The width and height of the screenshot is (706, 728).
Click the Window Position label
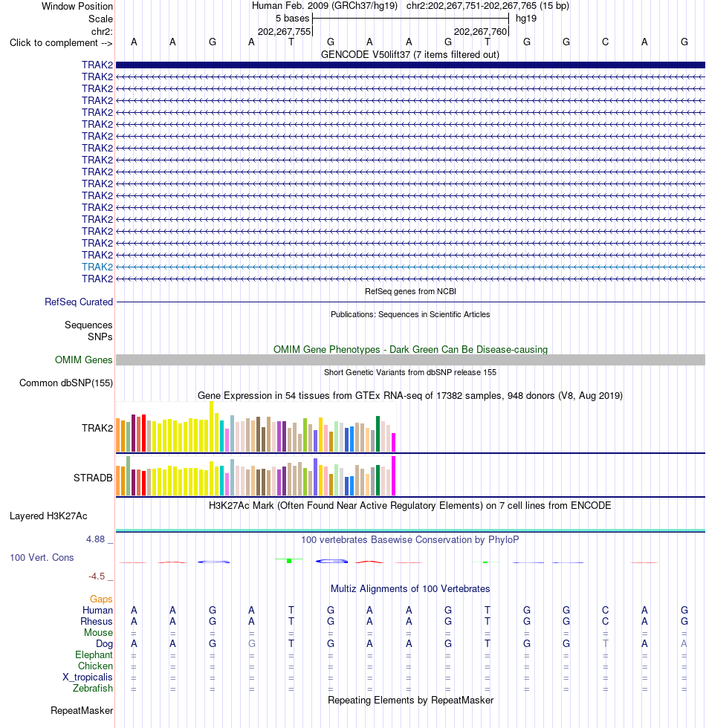[77, 7]
